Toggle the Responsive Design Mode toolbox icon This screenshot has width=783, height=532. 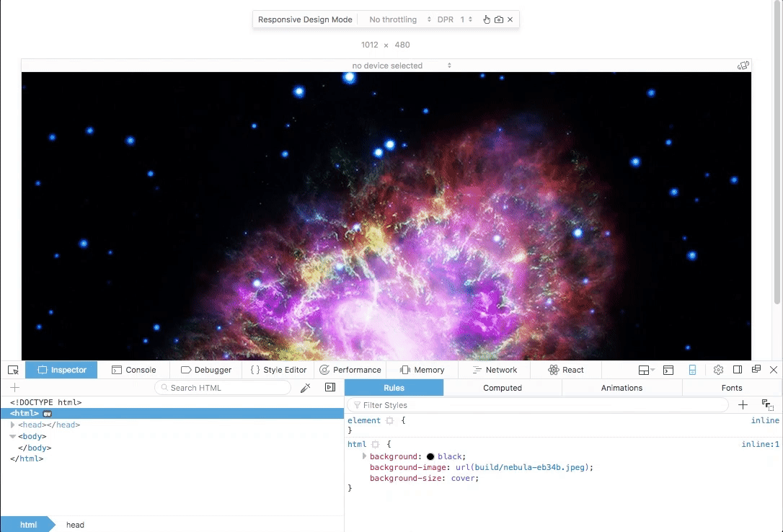coord(692,370)
